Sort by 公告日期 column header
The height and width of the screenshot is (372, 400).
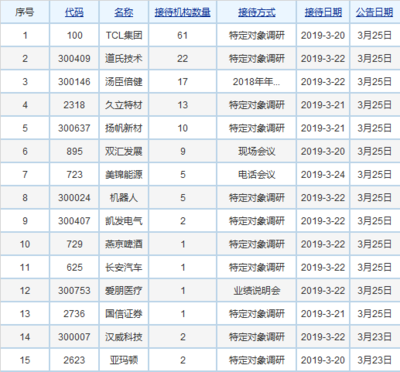(374, 12)
